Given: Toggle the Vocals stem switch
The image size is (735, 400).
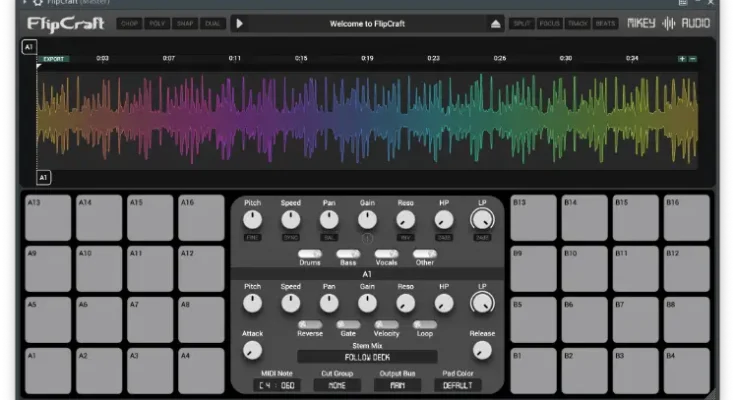Looking at the screenshot, I should [386, 254].
